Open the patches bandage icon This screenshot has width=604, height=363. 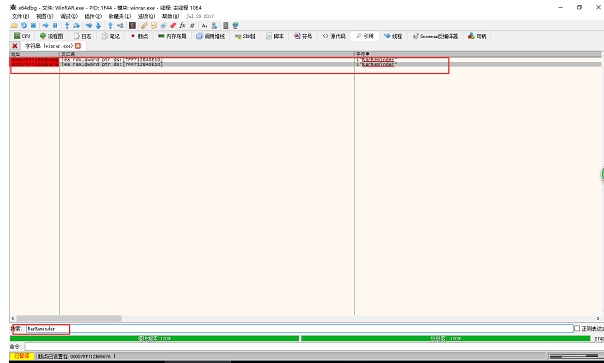[x=144, y=25]
